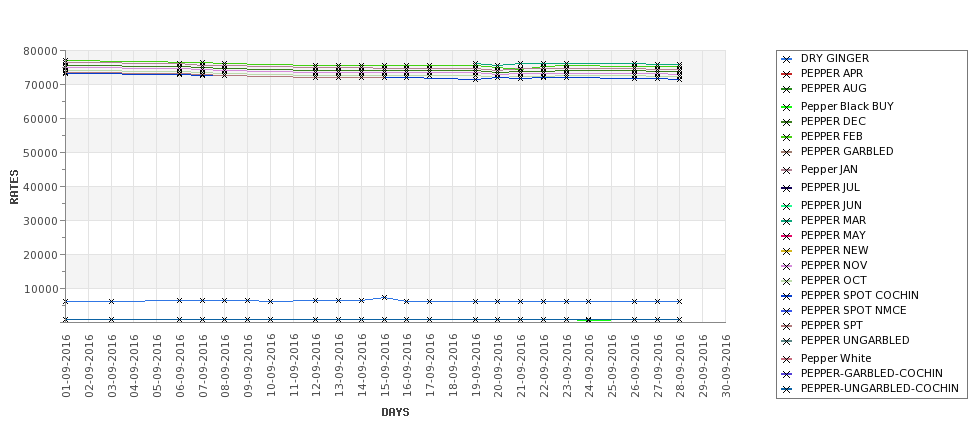Viewport: 975px width, 429px height.
Task: Select PEPPER FEB legend entry
Action: coord(831,136)
